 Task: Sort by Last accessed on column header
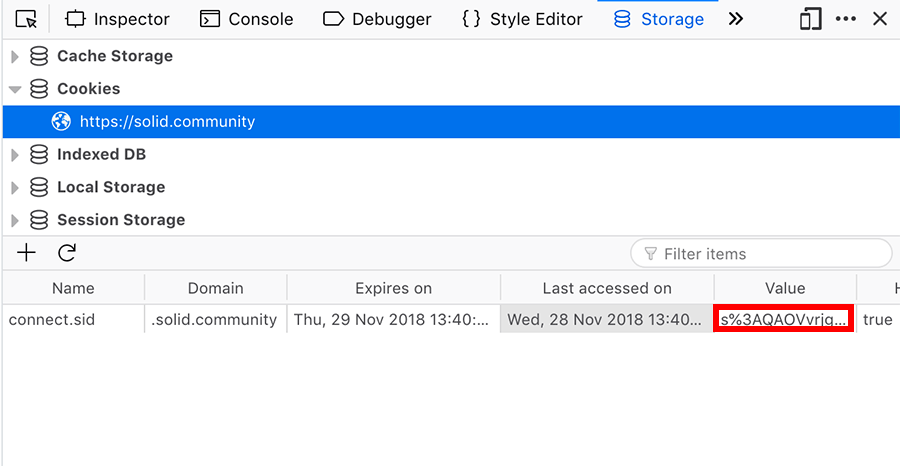(607, 288)
